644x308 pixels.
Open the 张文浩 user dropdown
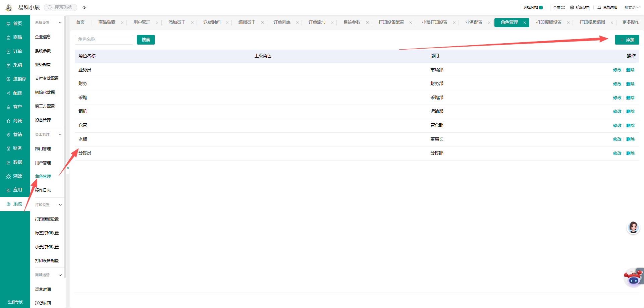click(x=632, y=7)
